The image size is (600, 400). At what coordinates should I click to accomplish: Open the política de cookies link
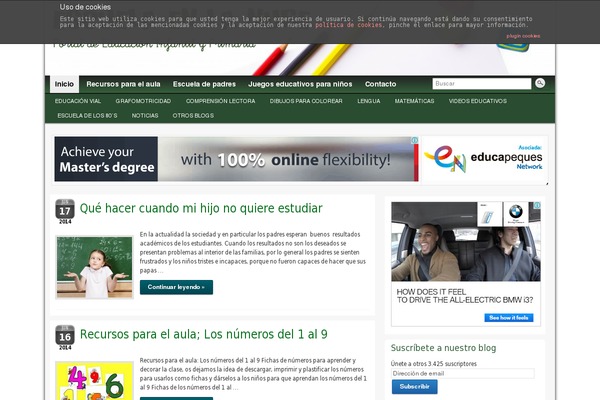tap(348, 25)
